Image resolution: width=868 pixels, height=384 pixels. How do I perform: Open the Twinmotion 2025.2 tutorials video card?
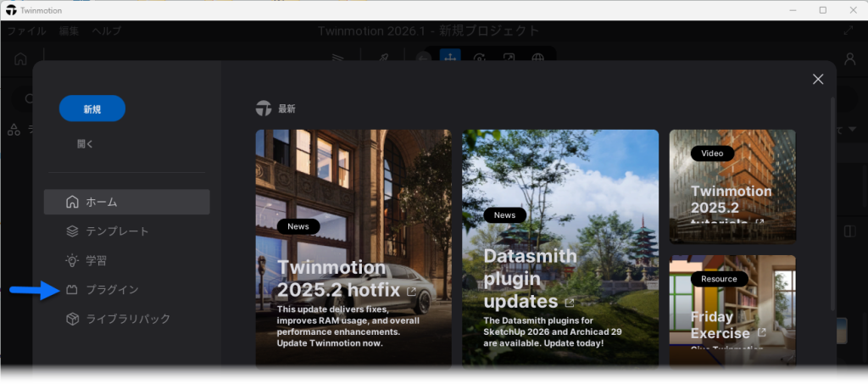pyautogui.click(x=732, y=186)
